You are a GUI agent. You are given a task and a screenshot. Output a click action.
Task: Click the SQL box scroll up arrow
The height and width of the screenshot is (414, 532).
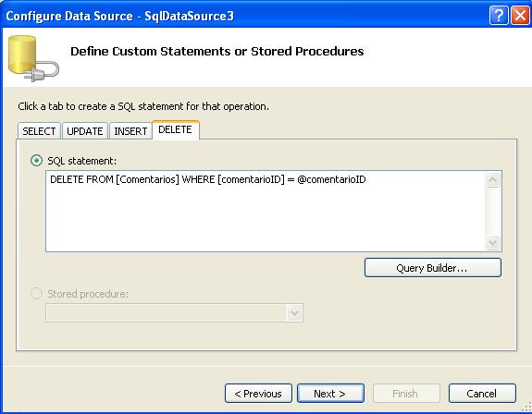click(x=492, y=179)
